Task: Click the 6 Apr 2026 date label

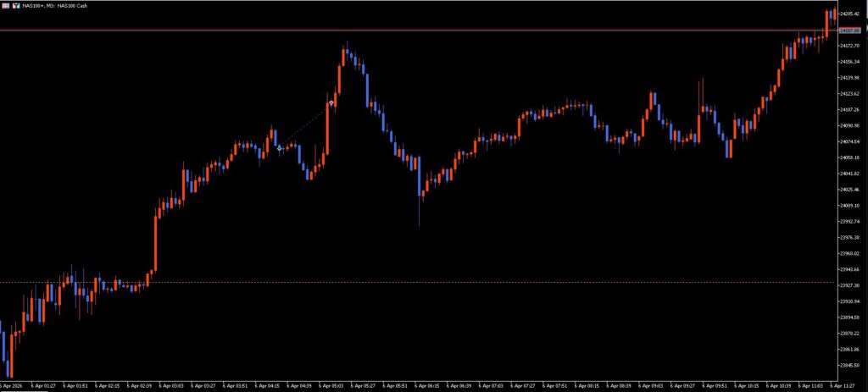Action: click(x=14, y=385)
